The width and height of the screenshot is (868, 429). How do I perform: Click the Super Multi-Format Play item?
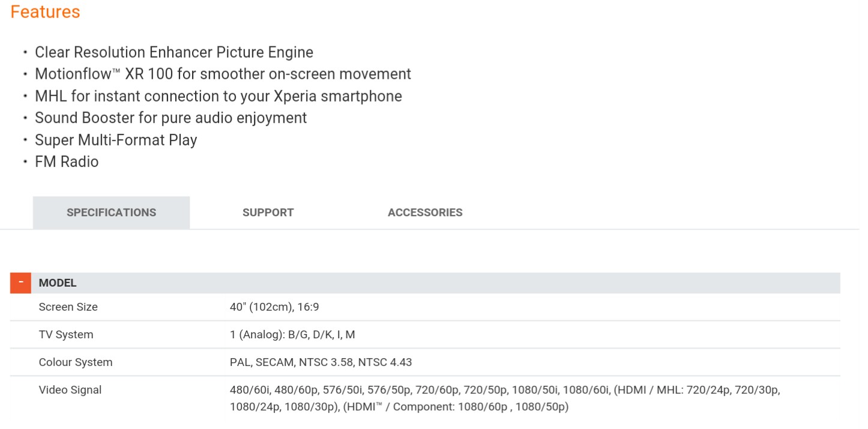point(116,140)
